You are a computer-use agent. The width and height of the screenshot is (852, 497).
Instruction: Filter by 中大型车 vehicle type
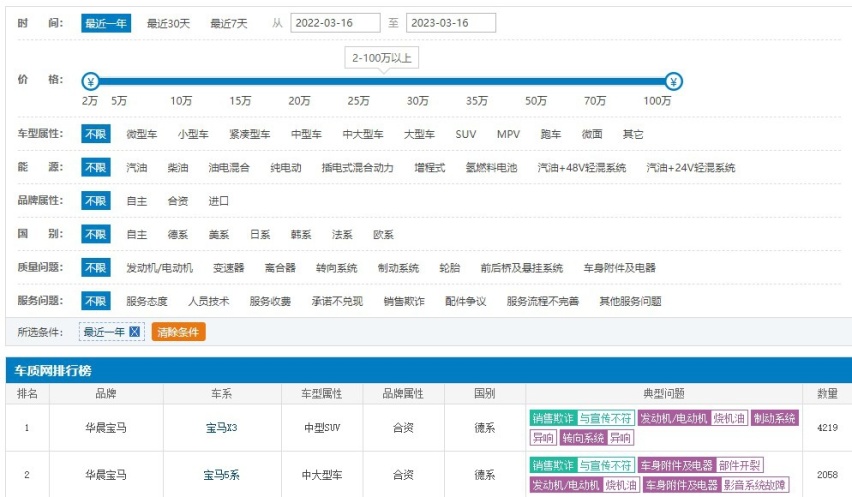[363, 134]
